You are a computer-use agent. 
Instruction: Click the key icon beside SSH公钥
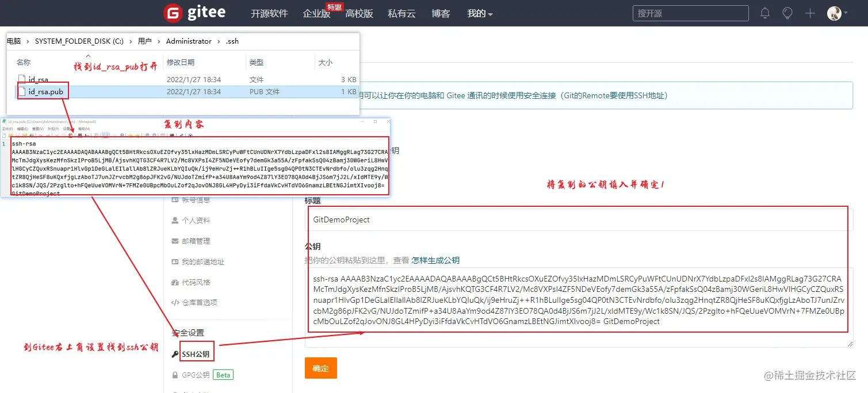(x=175, y=355)
